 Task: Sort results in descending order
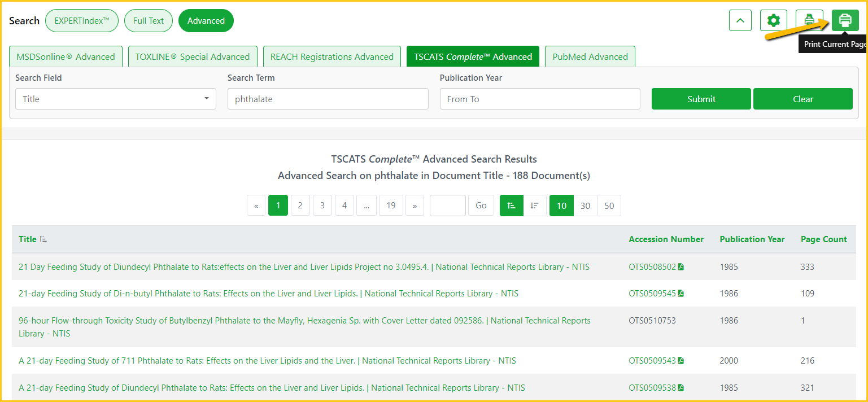coord(534,206)
